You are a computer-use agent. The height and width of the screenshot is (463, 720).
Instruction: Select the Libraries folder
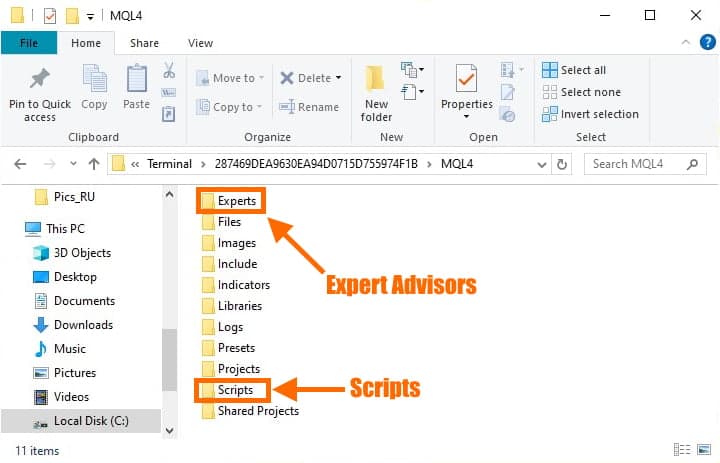(x=232, y=306)
